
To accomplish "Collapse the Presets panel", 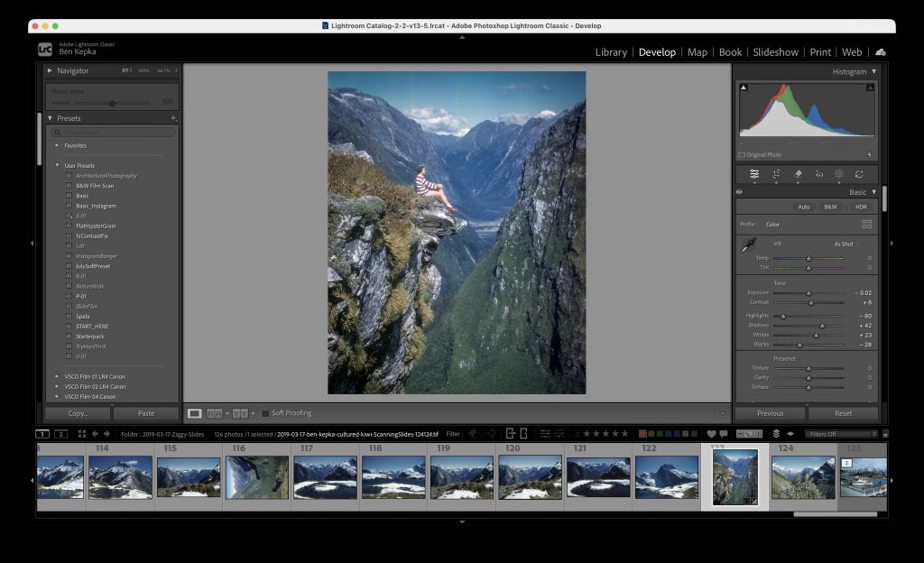I will [51, 118].
